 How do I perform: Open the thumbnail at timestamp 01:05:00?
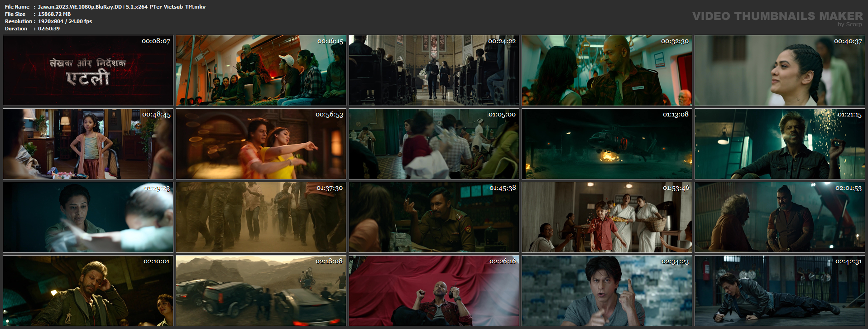pyautogui.click(x=434, y=144)
